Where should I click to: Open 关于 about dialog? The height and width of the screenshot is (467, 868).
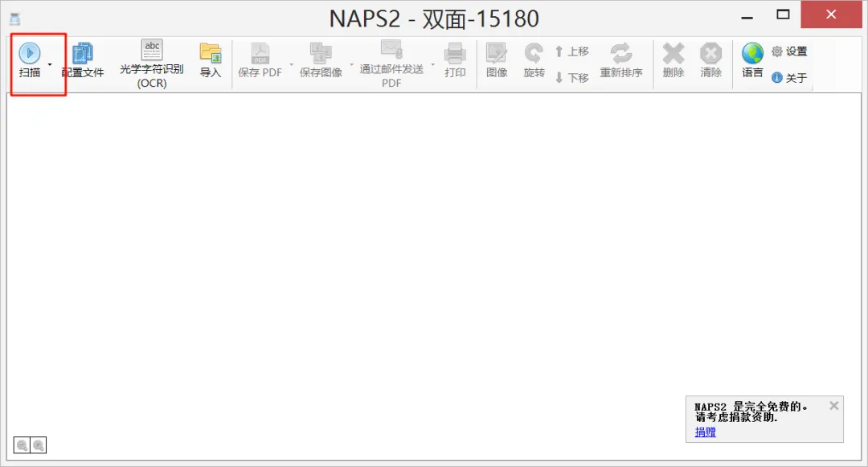(789, 77)
